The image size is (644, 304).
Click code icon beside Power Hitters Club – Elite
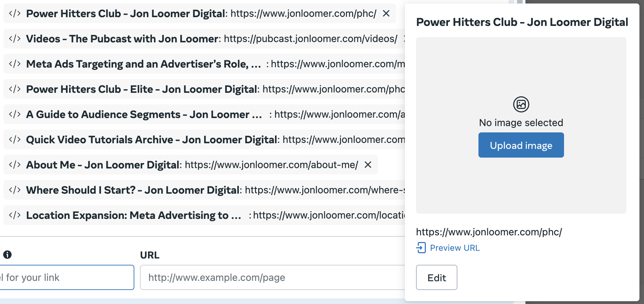pos(15,89)
